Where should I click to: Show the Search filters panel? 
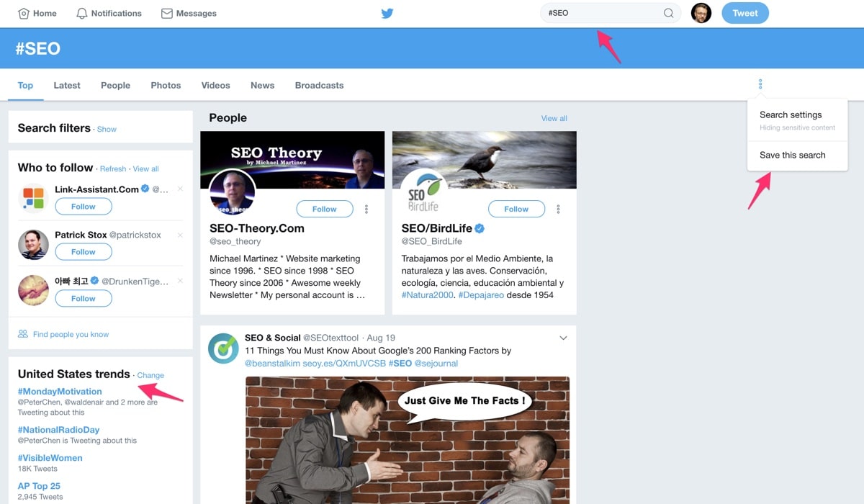pyautogui.click(x=107, y=130)
